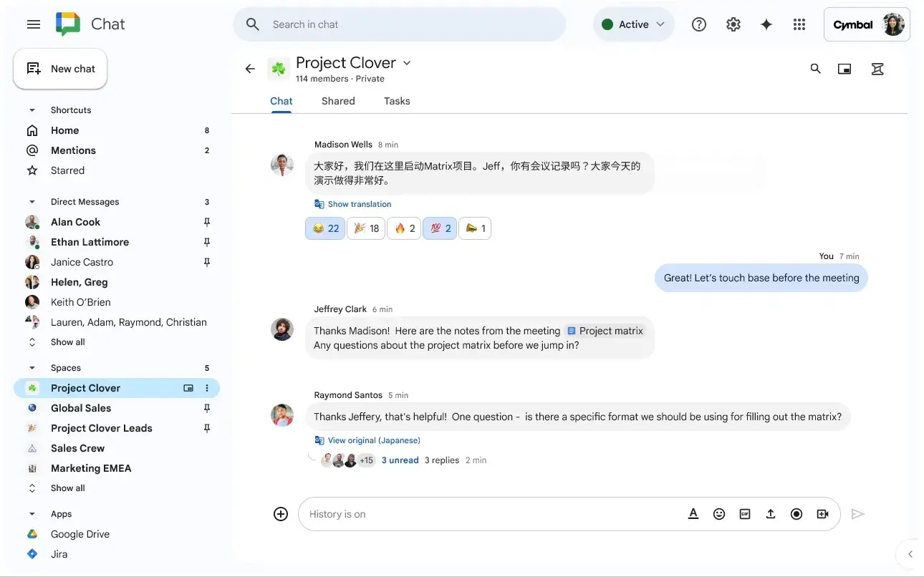Switch to the Shared tab

coord(338,101)
